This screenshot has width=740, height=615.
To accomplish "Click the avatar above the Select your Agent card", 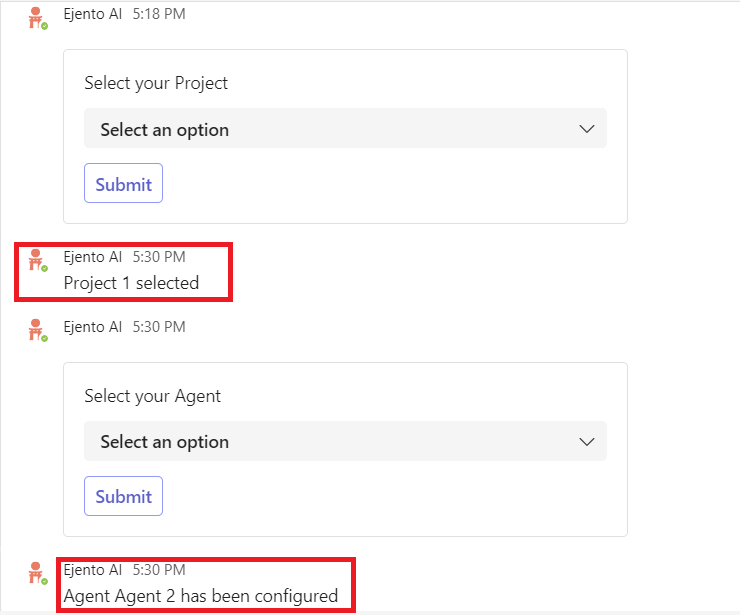I will 37,330.
